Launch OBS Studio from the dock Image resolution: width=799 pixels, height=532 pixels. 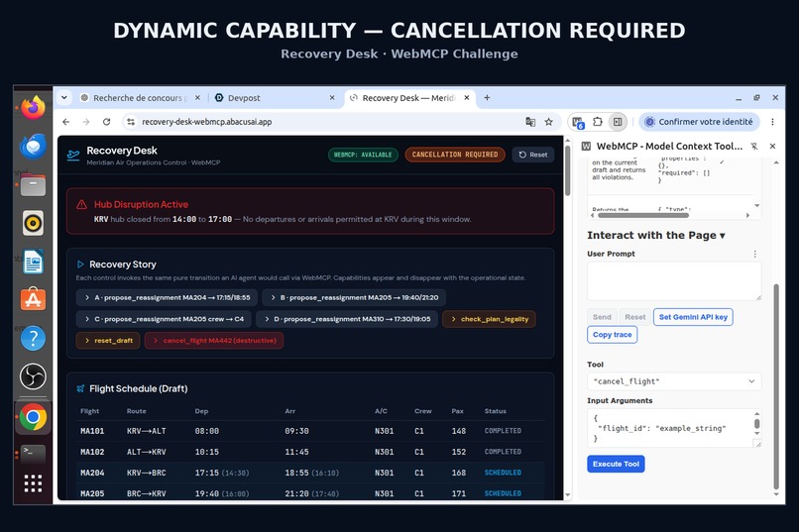33,376
